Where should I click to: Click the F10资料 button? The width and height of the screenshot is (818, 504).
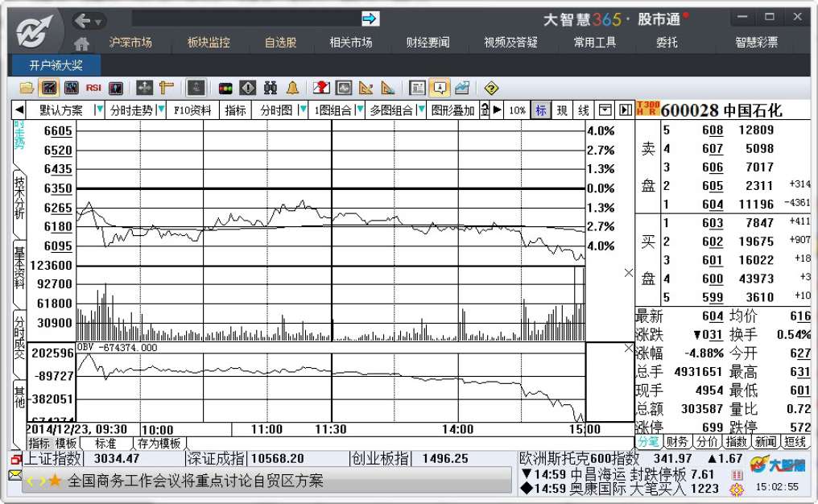(x=192, y=110)
